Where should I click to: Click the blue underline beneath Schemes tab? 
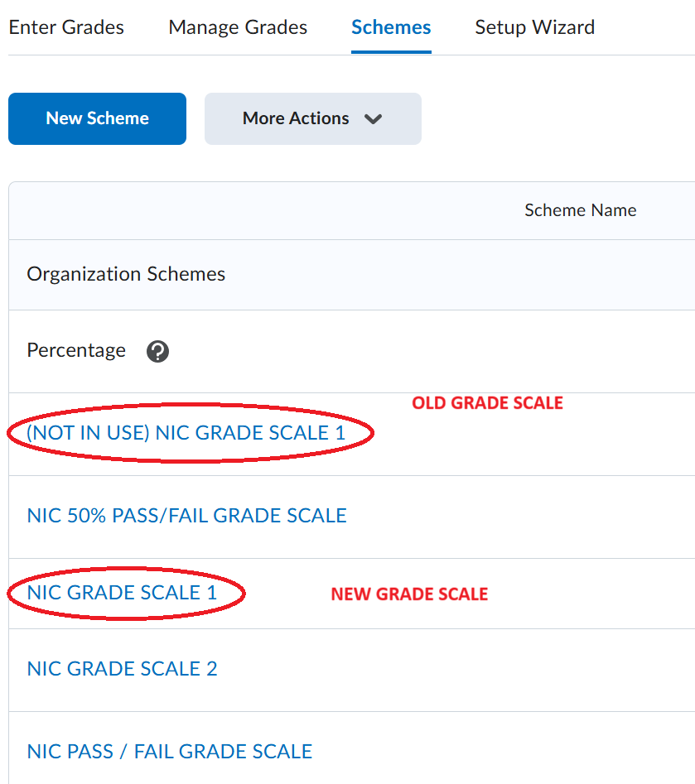[391, 52]
